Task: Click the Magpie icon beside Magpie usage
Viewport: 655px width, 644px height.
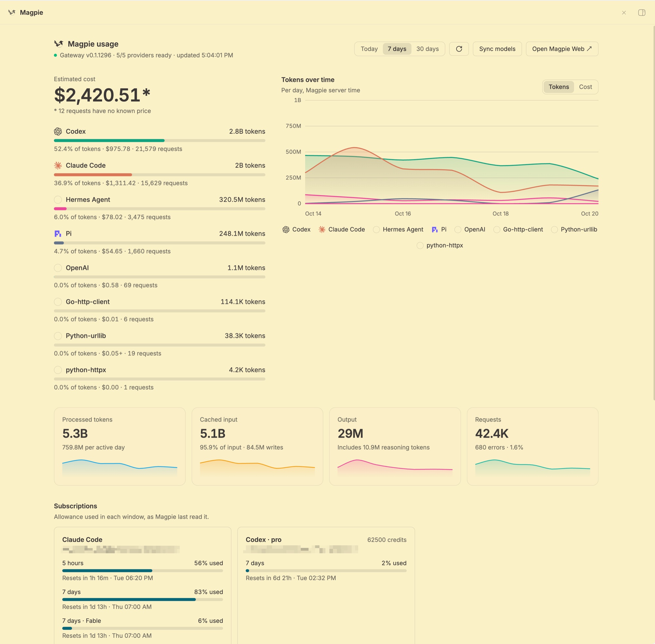Action: click(59, 44)
